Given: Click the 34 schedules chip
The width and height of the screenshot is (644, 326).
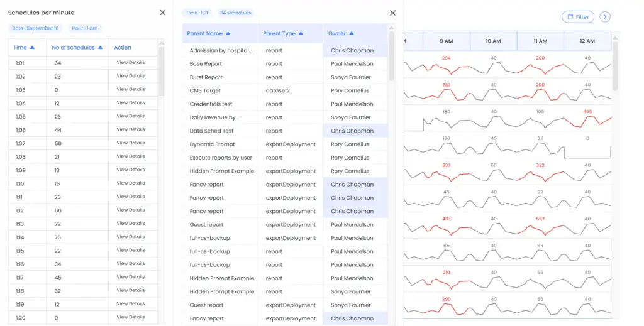Looking at the screenshot, I should (x=235, y=13).
